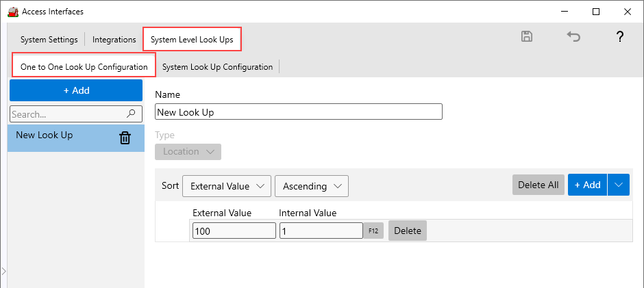
Task: Open the Integrations tab
Action: pyautogui.click(x=114, y=40)
